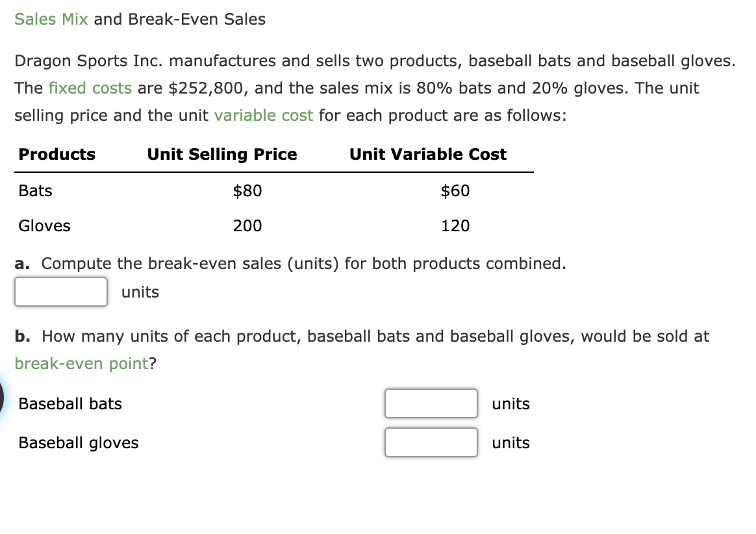This screenshot has width=756, height=534.
Task: Click the Baseball bats units input field
Action: pyautogui.click(x=431, y=404)
